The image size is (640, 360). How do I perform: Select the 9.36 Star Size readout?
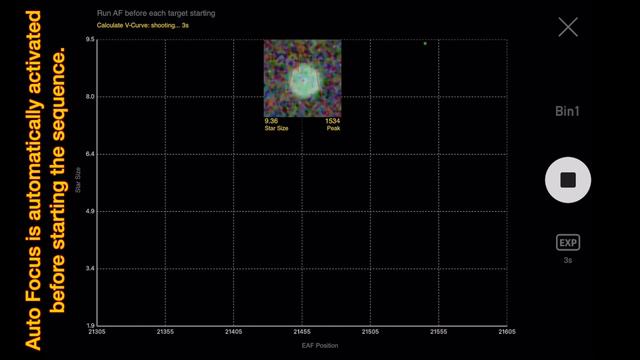pos(276,124)
